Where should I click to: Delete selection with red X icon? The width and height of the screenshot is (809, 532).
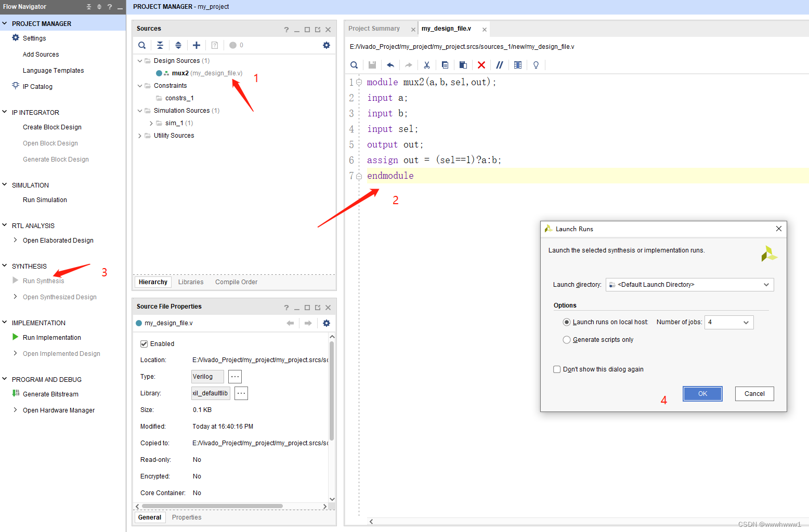click(x=481, y=65)
